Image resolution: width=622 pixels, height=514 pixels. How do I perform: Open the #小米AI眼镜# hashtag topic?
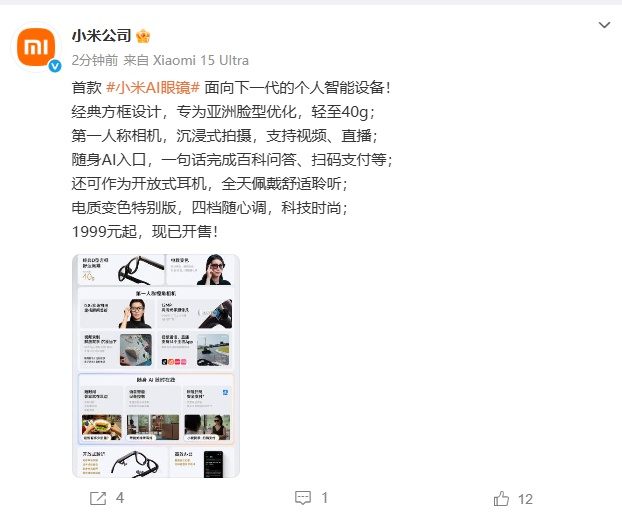pyautogui.click(x=153, y=87)
